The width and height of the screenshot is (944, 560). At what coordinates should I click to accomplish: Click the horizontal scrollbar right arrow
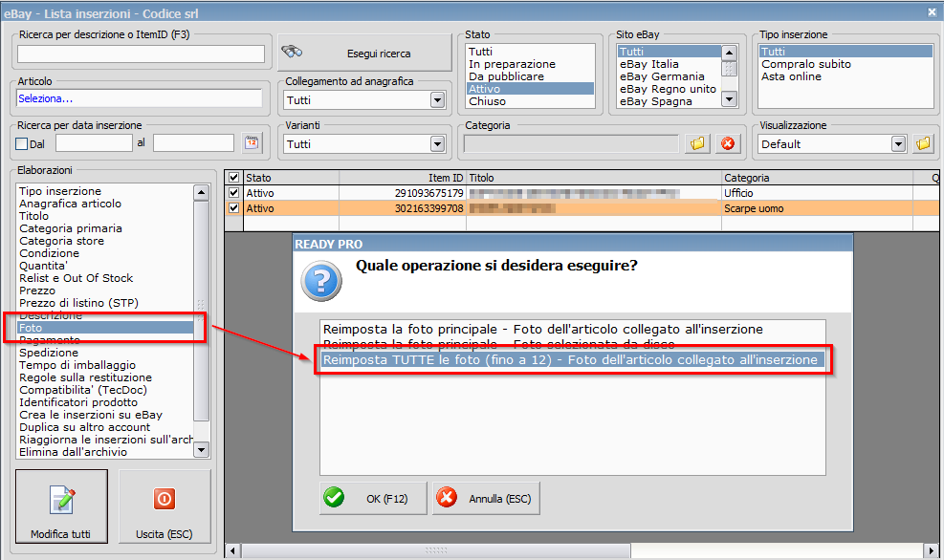932,550
